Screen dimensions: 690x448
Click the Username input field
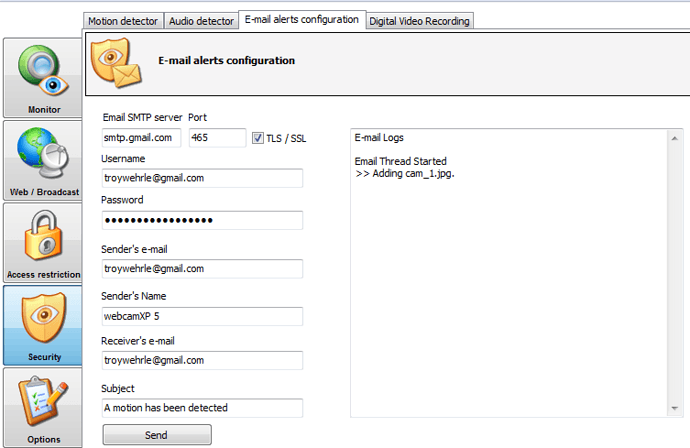pos(202,178)
